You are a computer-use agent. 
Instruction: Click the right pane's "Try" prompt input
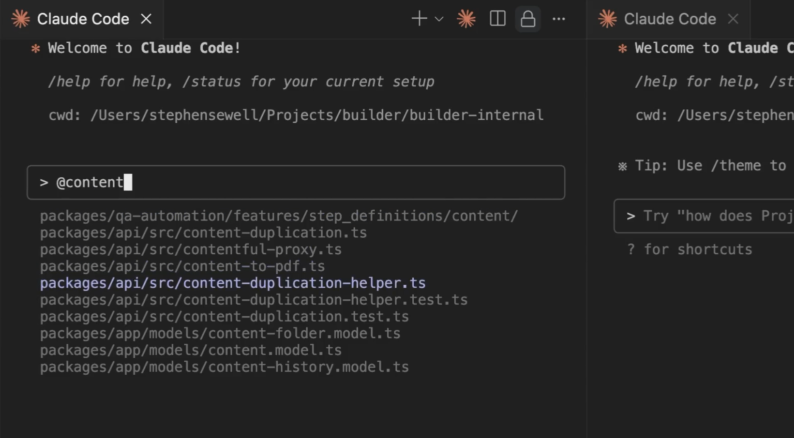(x=705, y=216)
